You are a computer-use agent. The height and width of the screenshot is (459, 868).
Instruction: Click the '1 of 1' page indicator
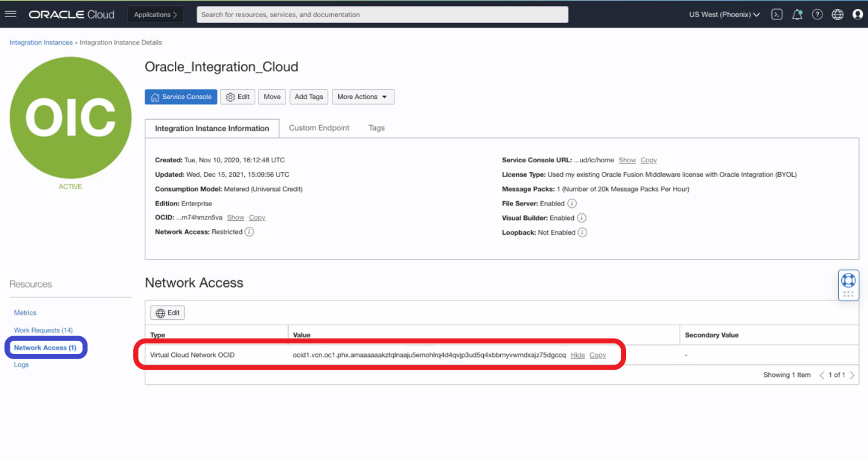coord(837,375)
